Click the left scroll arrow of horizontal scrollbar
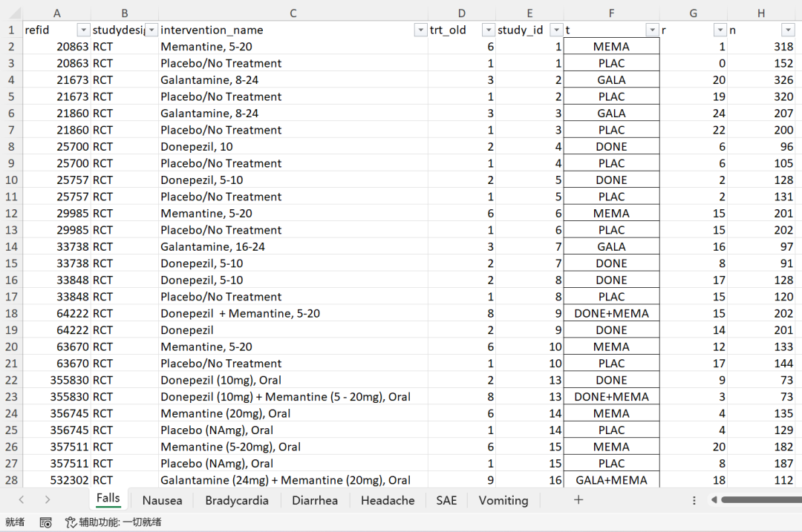 pyautogui.click(x=714, y=500)
